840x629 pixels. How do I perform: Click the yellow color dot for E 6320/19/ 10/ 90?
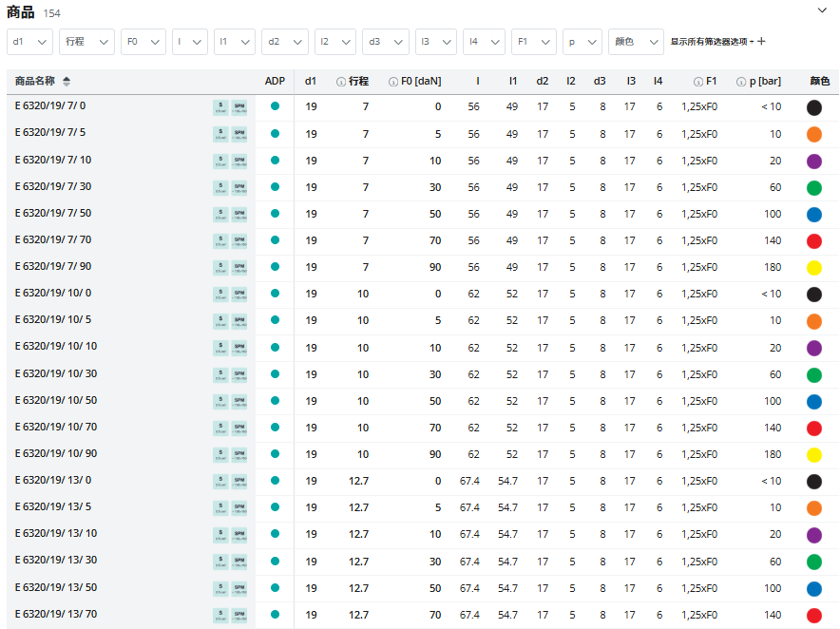[x=814, y=455]
